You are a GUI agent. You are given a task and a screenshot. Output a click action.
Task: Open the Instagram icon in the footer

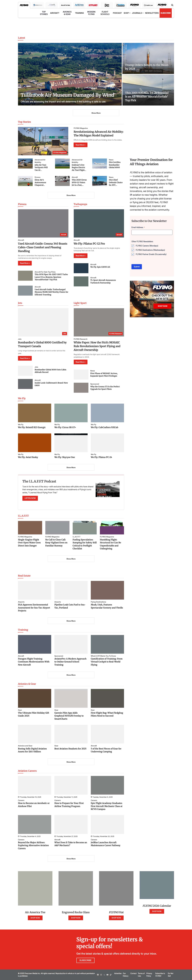point(101,975)
